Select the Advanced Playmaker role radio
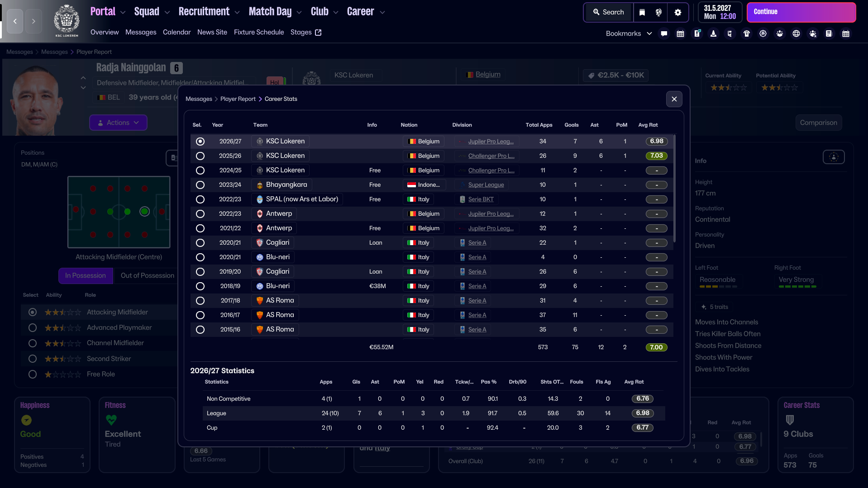Image resolution: width=868 pixels, height=488 pixels. click(33, 328)
